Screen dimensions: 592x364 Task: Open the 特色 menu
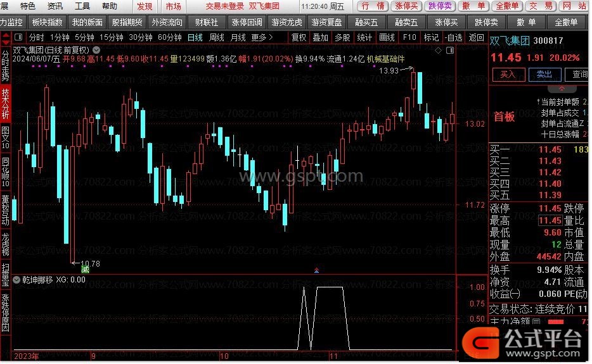pos(27,6)
